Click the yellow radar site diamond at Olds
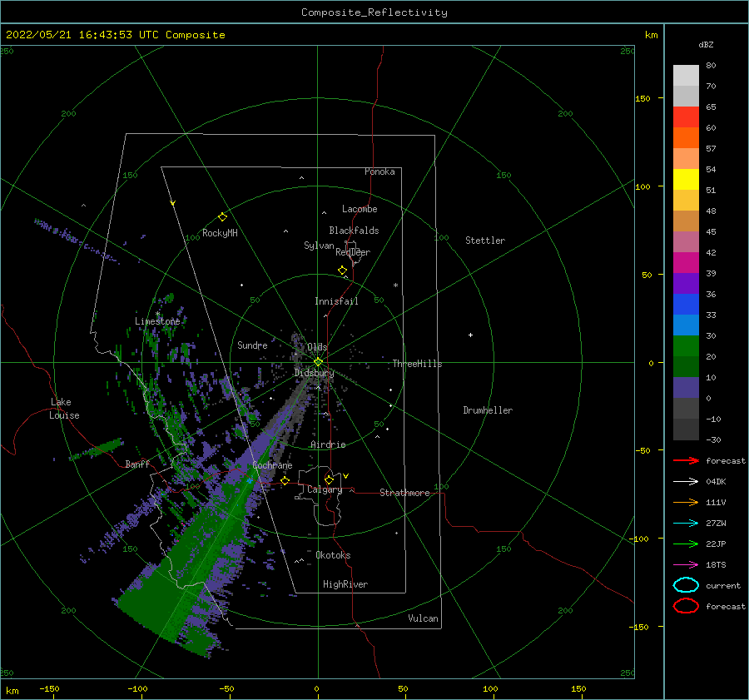The image size is (749, 700). pos(318,362)
